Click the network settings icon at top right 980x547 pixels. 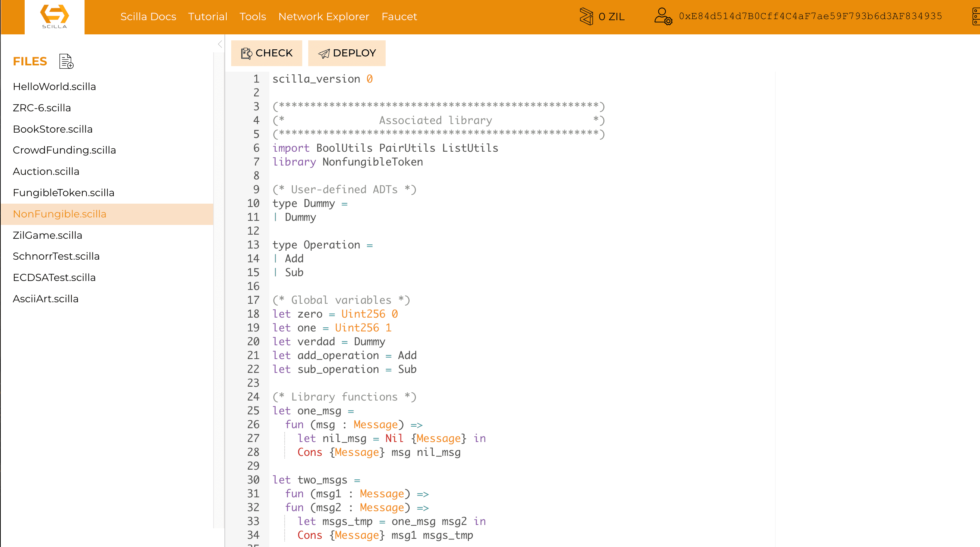pyautogui.click(x=976, y=16)
